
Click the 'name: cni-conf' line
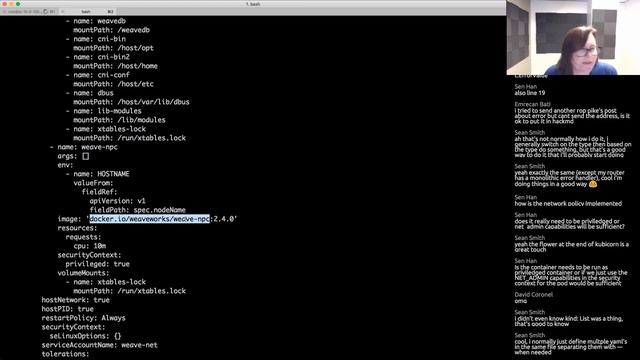point(98,75)
